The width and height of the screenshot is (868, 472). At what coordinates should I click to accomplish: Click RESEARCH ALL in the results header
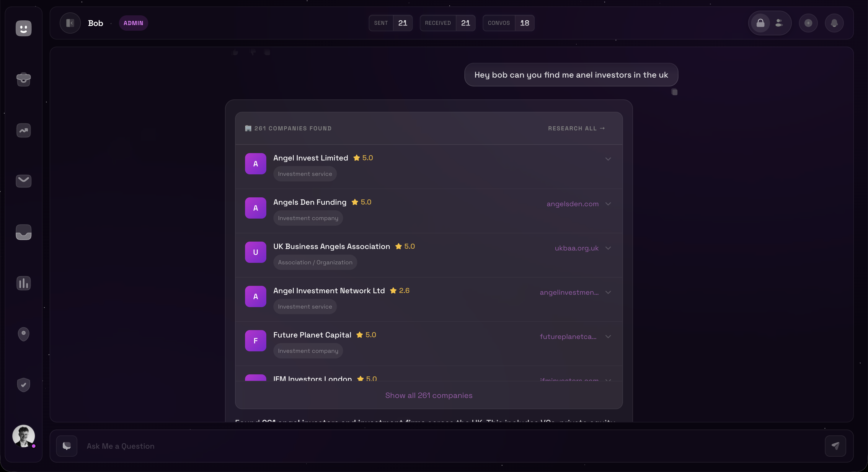576,128
